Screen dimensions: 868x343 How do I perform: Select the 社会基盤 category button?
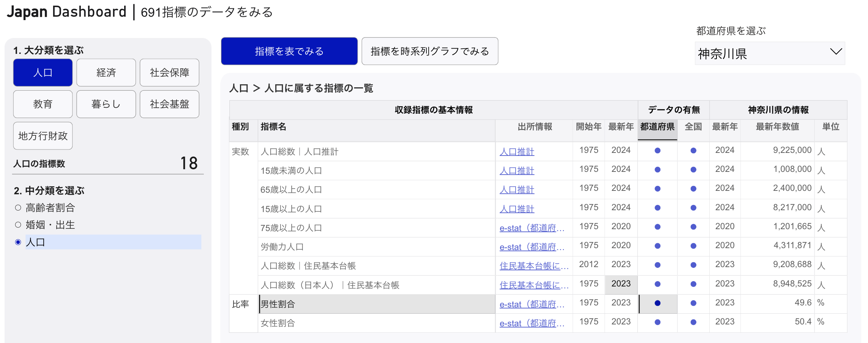point(169,104)
